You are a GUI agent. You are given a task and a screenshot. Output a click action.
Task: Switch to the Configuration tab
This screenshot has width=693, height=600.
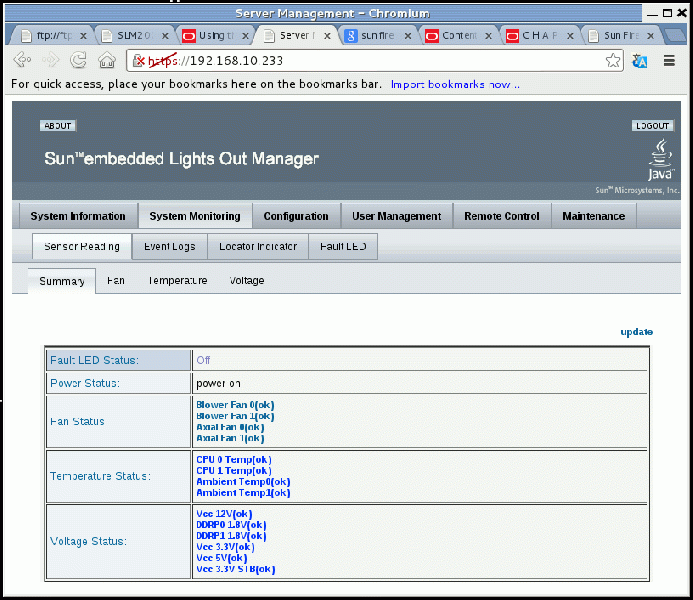(x=296, y=216)
